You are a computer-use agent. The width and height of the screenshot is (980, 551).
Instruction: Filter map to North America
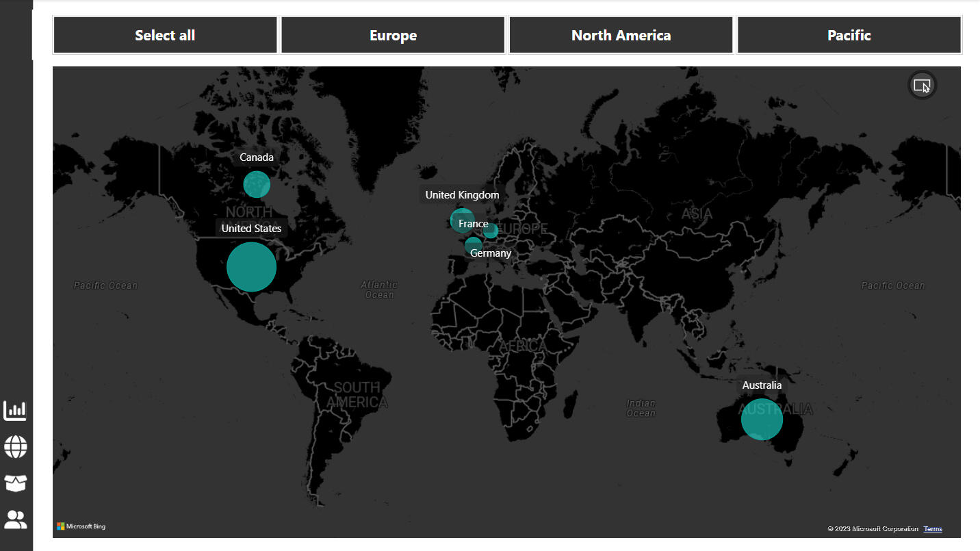click(621, 35)
